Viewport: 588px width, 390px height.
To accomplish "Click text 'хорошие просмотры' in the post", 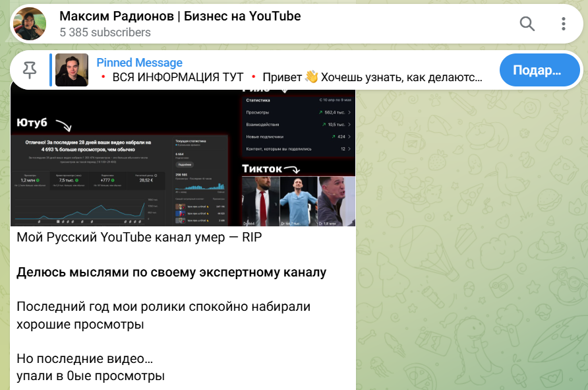I will (80, 324).
